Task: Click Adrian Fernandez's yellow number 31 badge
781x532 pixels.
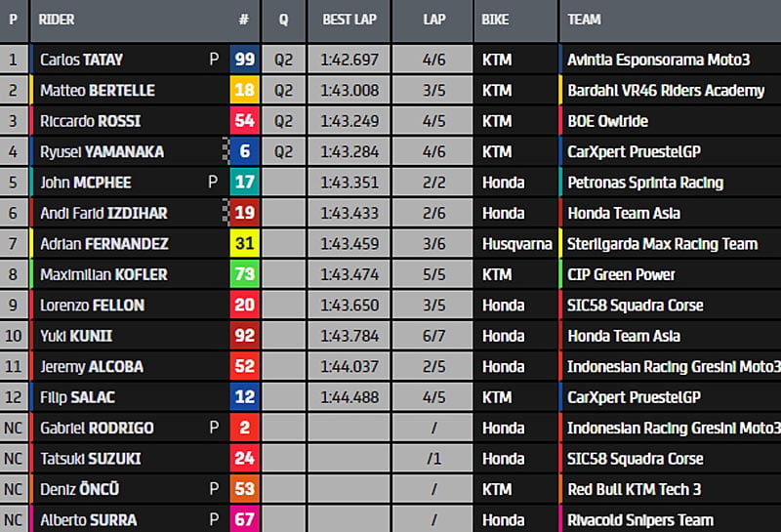Action: [x=244, y=244]
